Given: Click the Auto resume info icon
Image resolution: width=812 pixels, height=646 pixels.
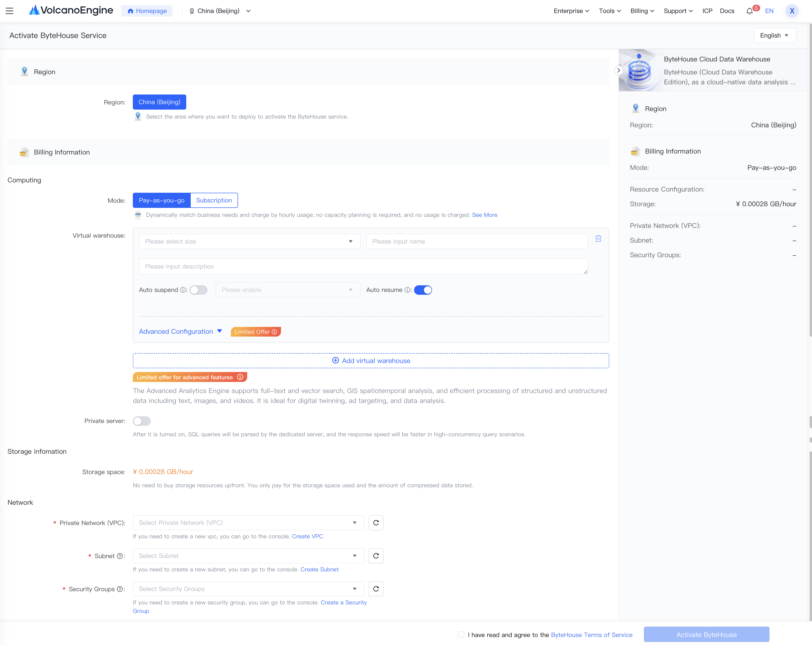Looking at the screenshot, I should click(407, 290).
